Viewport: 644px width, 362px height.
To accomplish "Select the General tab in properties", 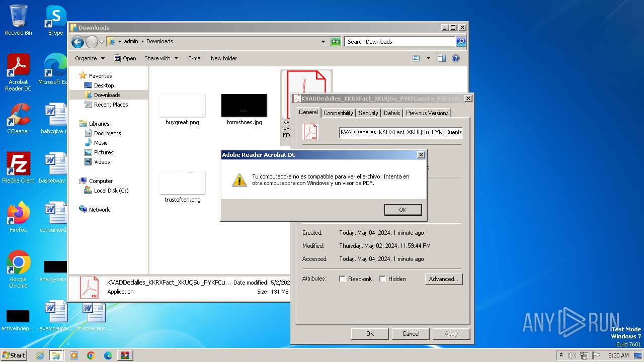I will (308, 112).
